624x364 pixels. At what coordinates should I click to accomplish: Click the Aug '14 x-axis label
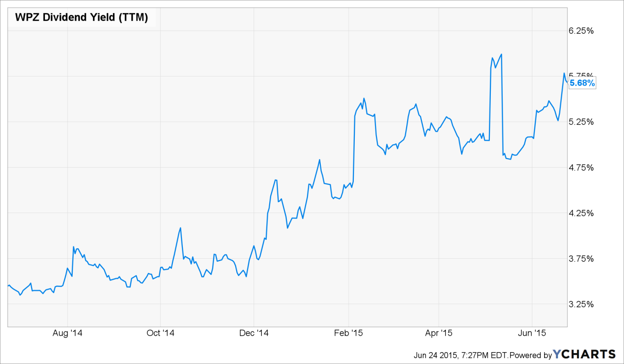[68, 333]
